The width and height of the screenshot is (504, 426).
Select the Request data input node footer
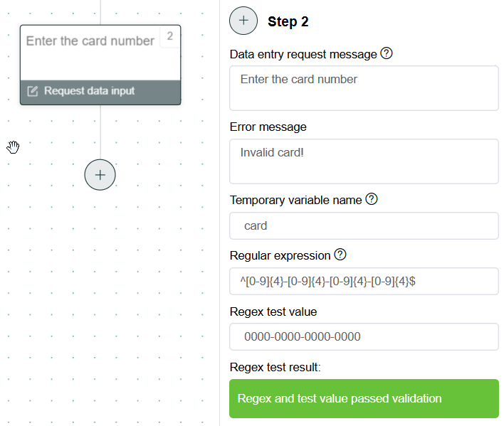tap(100, 92)
